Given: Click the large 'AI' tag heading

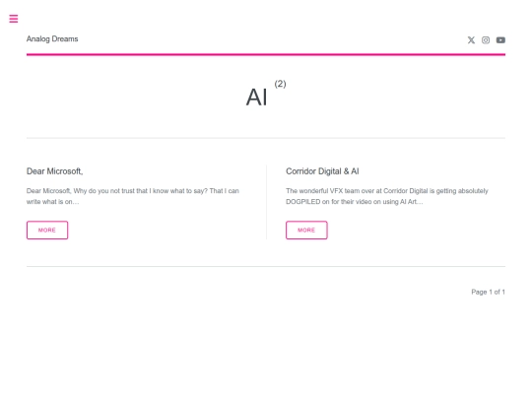Looking at the screenshot, I should (256, 98).
